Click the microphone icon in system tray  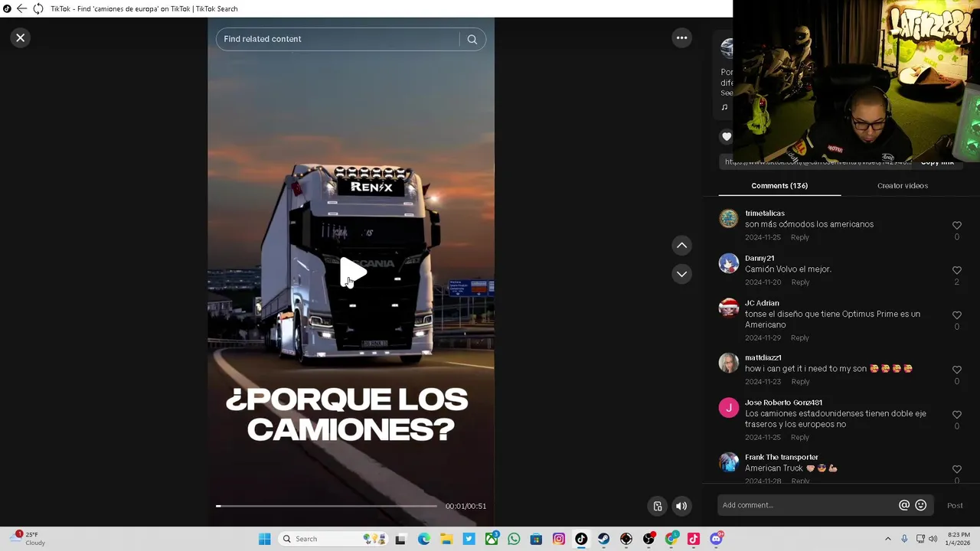coord(904,539)
